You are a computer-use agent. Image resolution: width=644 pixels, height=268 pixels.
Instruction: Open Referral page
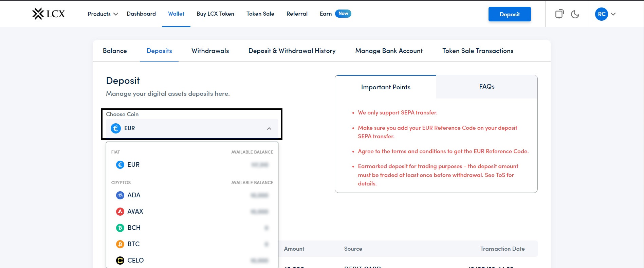(x=297, y=14)
